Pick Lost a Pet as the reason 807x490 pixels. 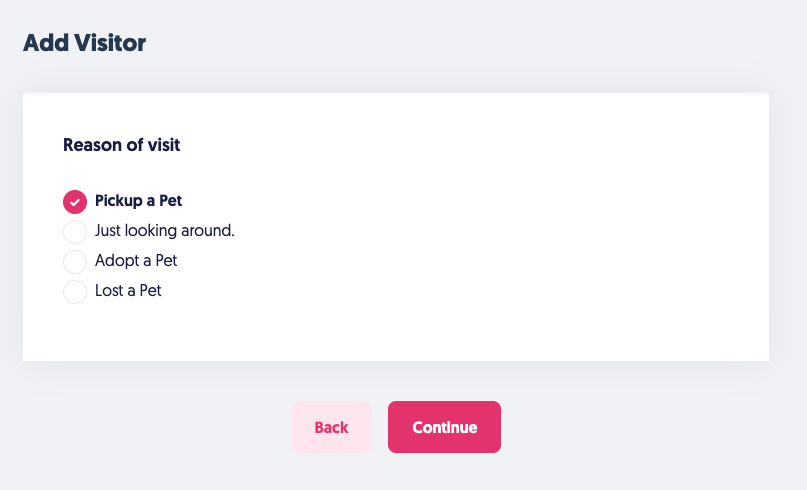pyautogui.click(x=75, y=292)
